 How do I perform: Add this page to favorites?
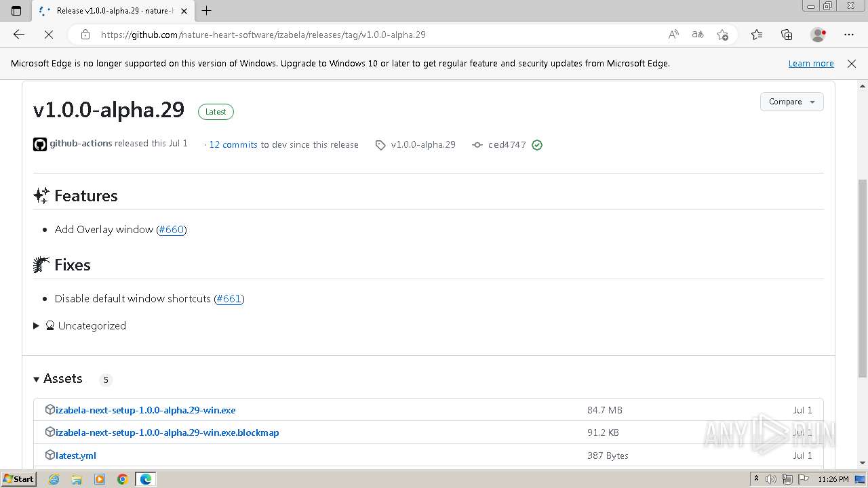[x=722, y=35]
